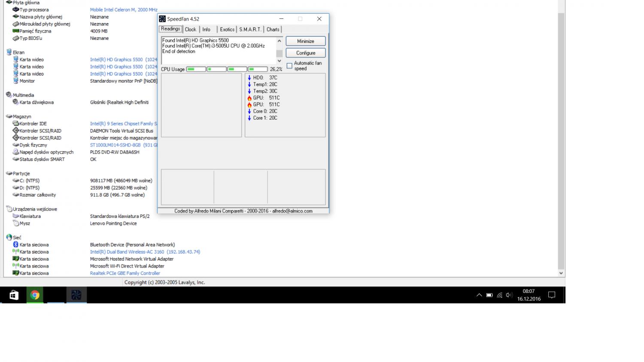
Task: Select the Ekran category icon
Action: tap(9, 52)
